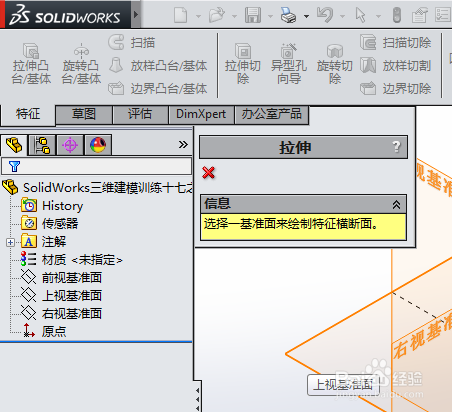This screenshot has width=452, height=412.
Task: Click the Extruded Cut (拉伸切除) tool
Action: point(243,64)
